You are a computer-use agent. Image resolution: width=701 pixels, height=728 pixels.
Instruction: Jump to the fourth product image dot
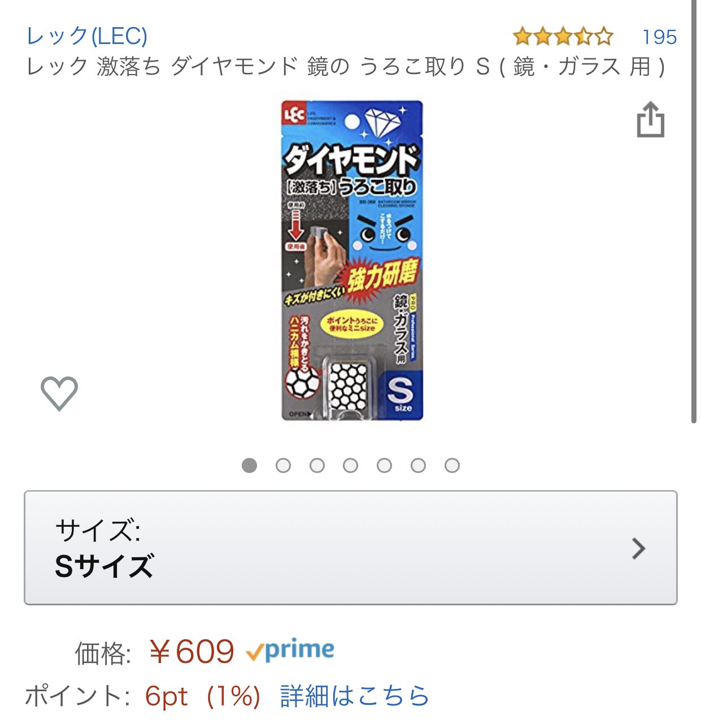(350, 465)
